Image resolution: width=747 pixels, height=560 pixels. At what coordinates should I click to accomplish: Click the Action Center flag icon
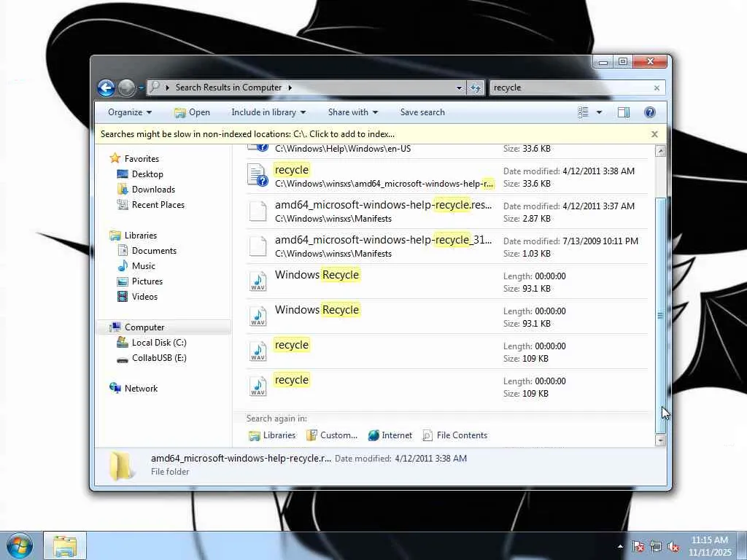tap(638, 547)
